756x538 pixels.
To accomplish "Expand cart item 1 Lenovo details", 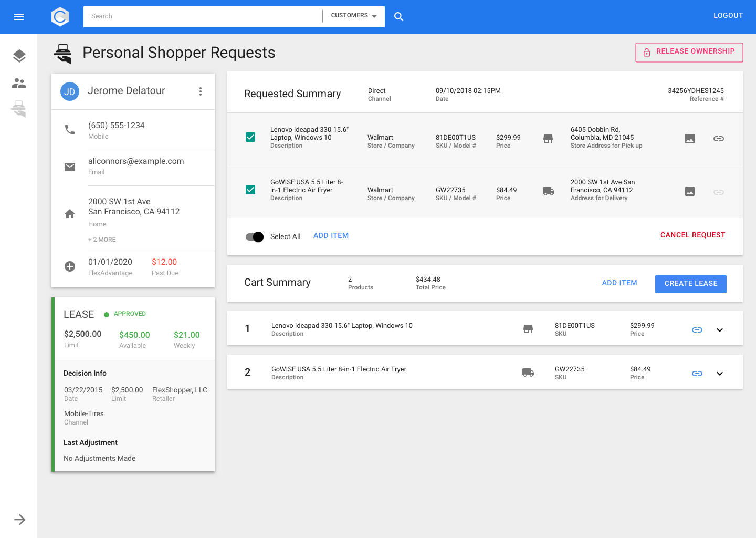I will click(720, 330).
